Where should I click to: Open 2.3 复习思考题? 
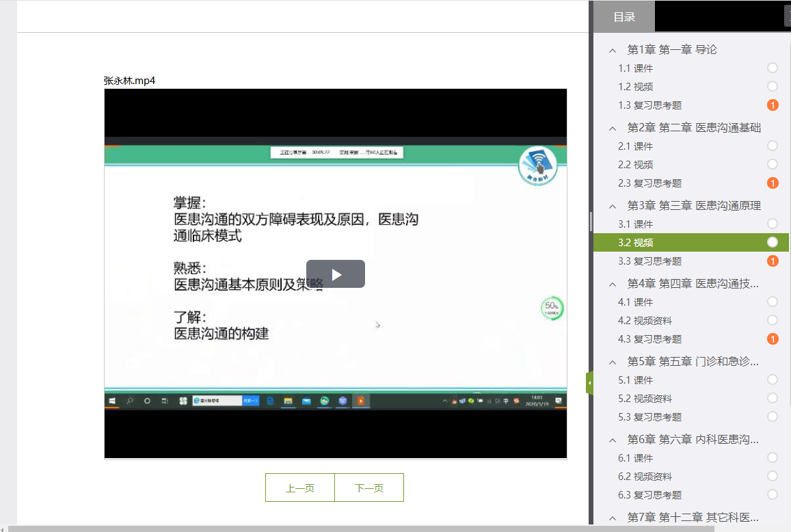(649, 183)
